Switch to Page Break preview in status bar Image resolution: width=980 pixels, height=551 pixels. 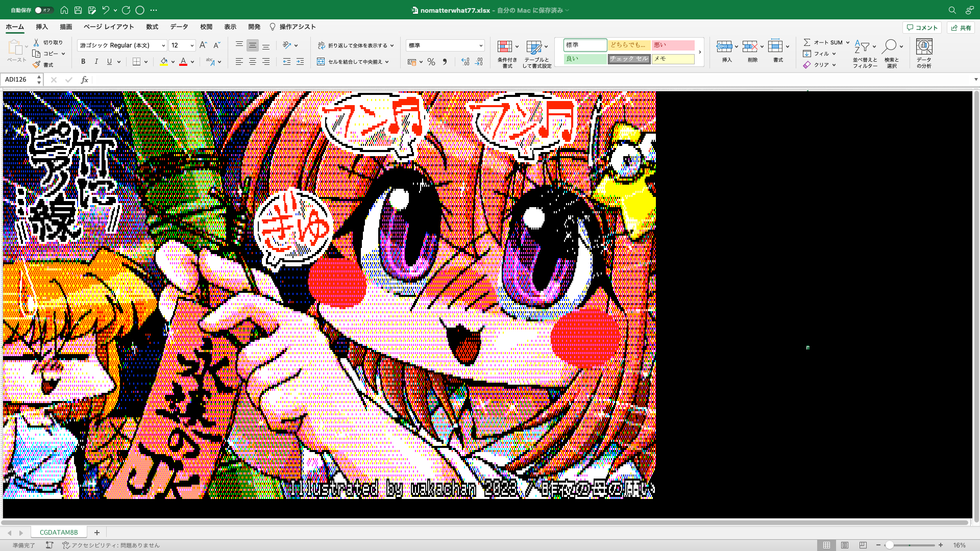click(x=863, y=545)
